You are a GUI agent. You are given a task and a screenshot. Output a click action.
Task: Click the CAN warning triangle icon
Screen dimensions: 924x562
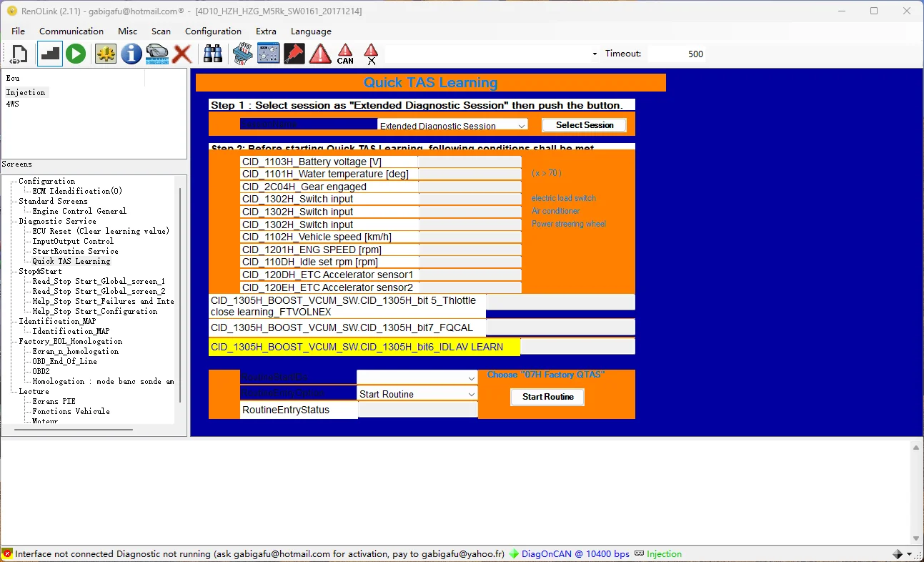345,54
